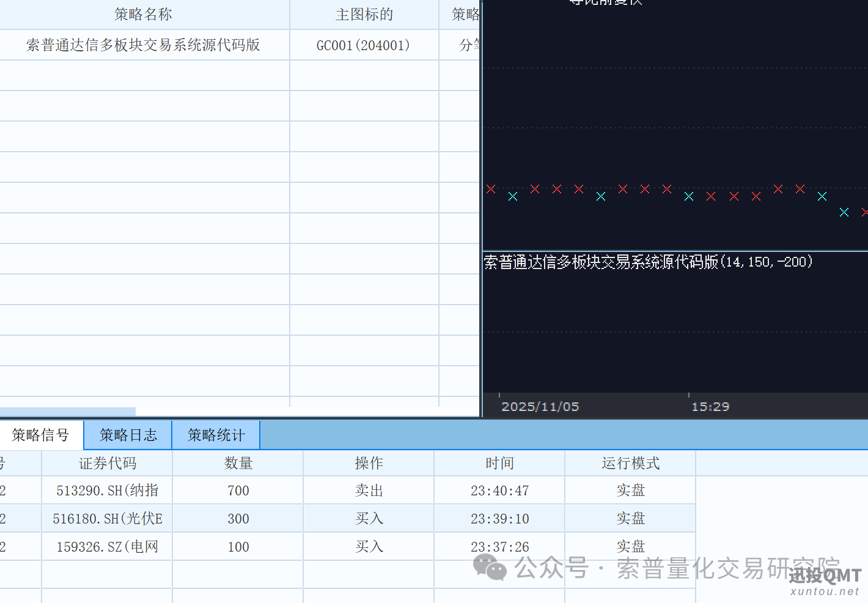Select the 策略信号 tab
Viewport: 868px width, 603px height.
[x=41, y=435]
